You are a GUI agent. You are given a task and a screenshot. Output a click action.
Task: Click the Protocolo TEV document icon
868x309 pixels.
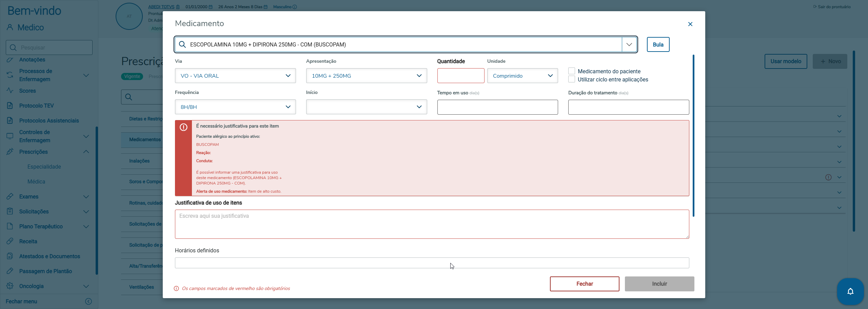[x=10, y=105]
